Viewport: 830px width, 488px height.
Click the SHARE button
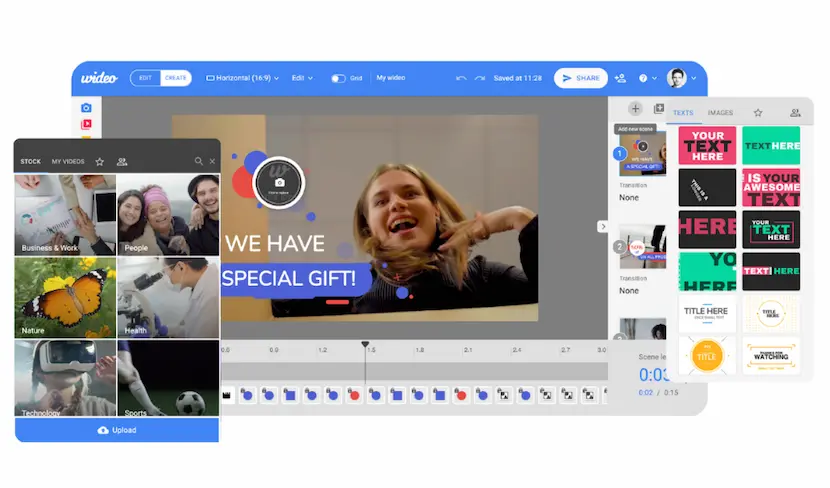coord(580,78)
